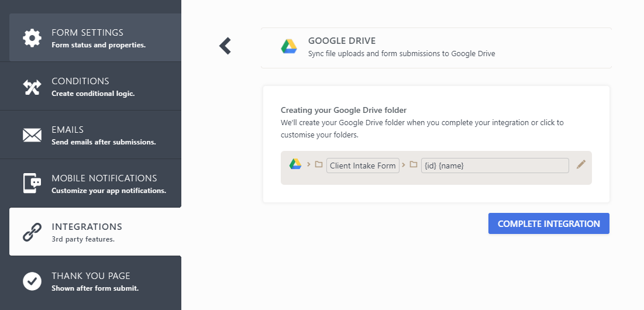The height and width of the screenshot is (310, 644).
Task: Click the pencil icon to edit folder path
Action: [581, 165]
